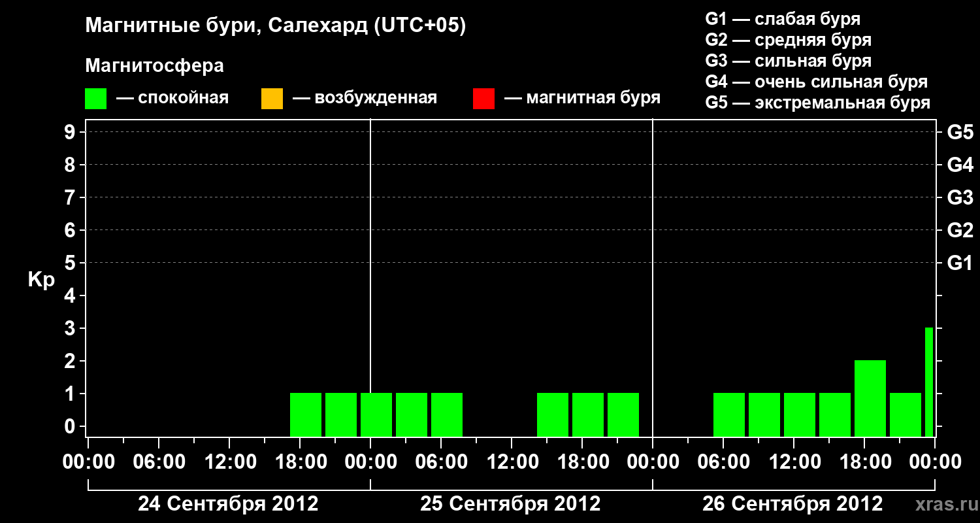Click the 06:00 time label for 24 September
Screen dimensions: 980x523
click(159, 462)
